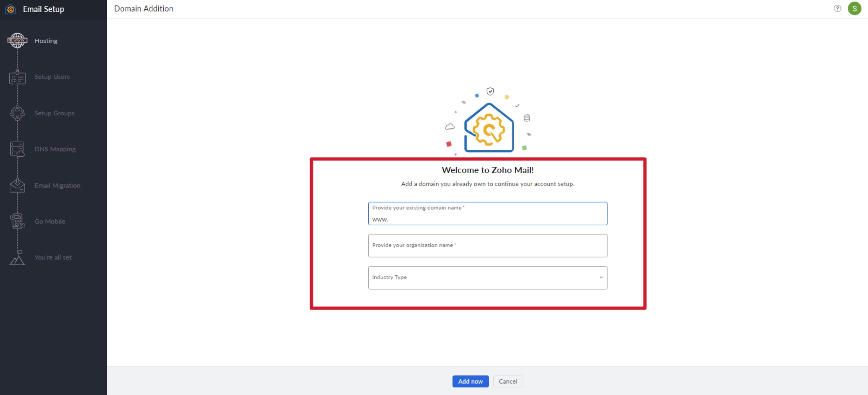
Task: Click the Email Migration envelope icon
Action: point(17,185)
